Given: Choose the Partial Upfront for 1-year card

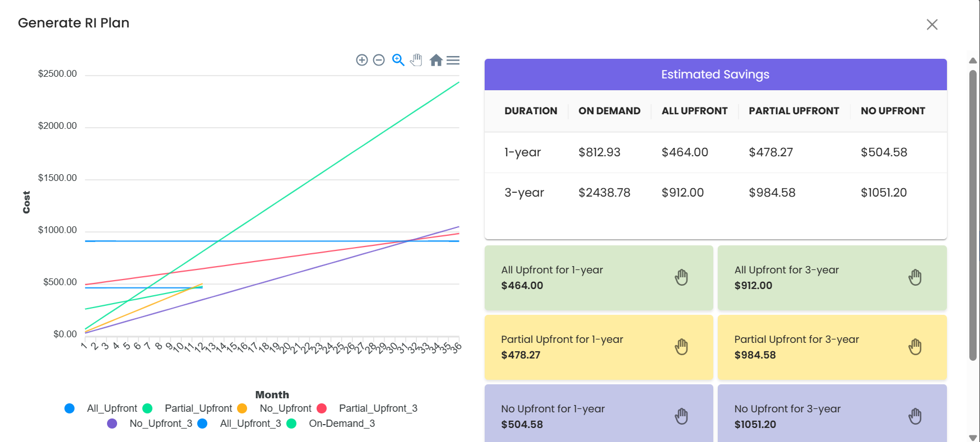Looking at the screenshot, I should (x=598, y=347).
